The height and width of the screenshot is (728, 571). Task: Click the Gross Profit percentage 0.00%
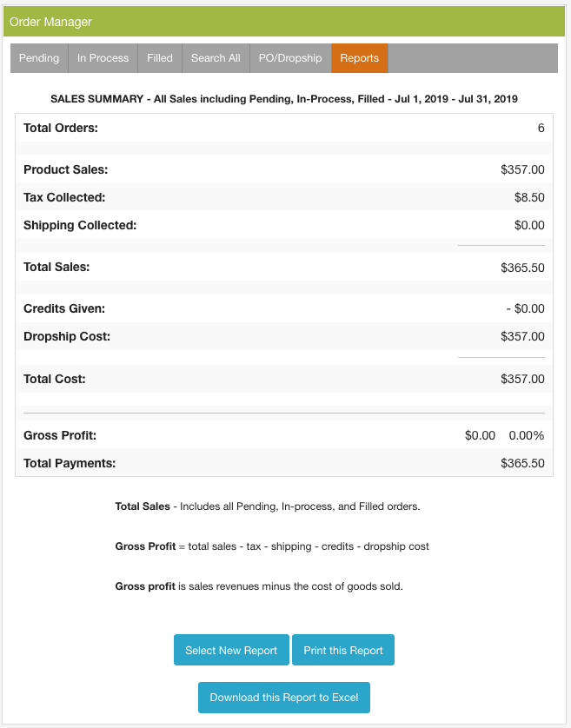pos(527,435)
